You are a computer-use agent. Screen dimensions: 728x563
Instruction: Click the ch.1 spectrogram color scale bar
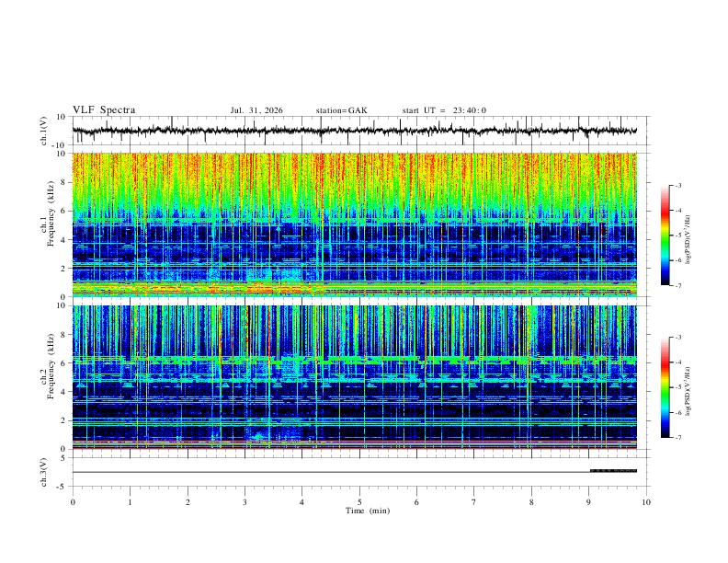(665, 236)
